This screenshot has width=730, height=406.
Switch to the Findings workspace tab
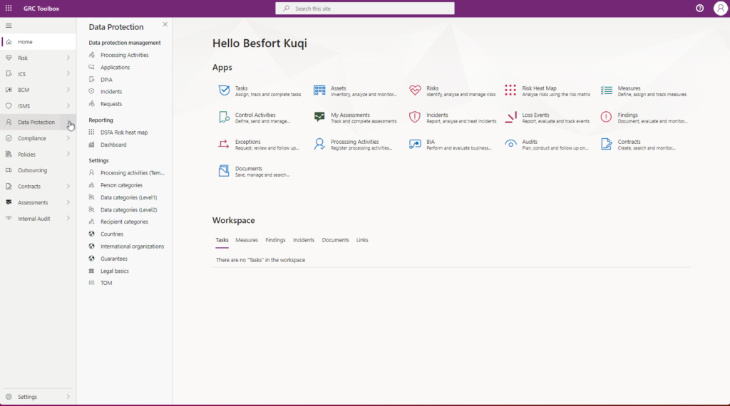275,240
